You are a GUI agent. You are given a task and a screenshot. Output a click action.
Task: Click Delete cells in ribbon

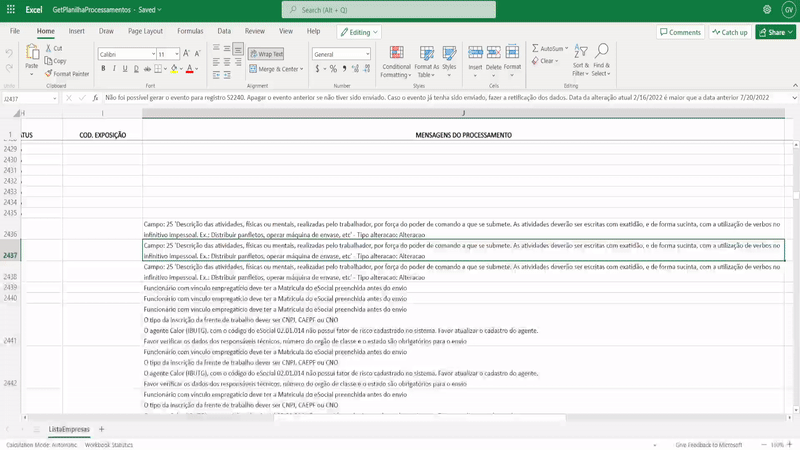[x=493, y=62]
